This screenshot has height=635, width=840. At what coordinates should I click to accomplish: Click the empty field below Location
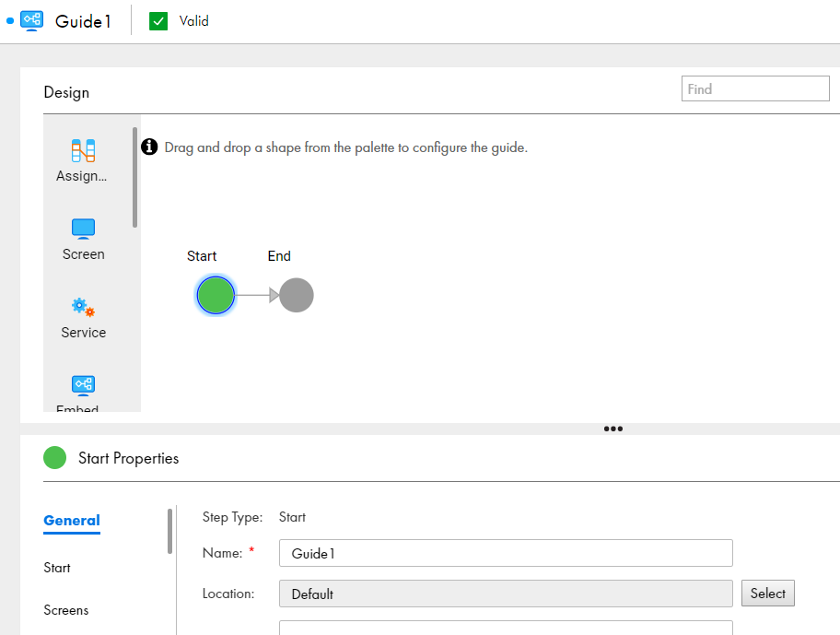pyautogui.click(x=506, y=628)
